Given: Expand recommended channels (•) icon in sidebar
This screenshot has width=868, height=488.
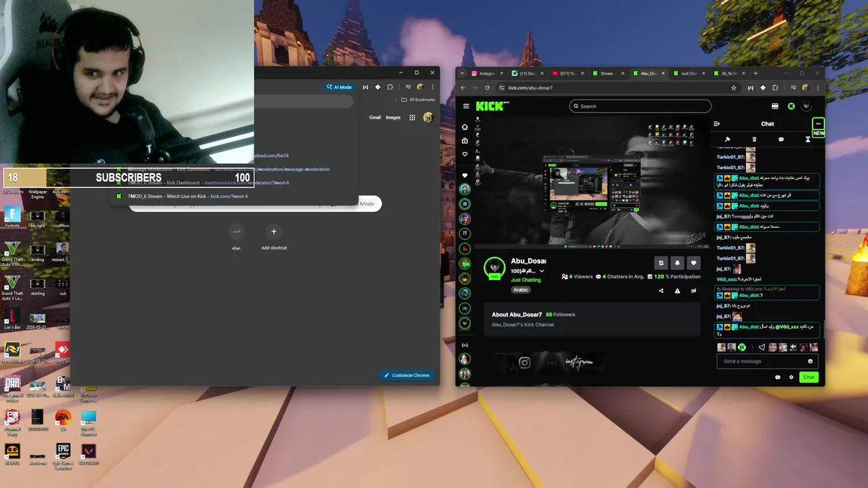Looking at the screenshot, I should click(x=465, y=345).
